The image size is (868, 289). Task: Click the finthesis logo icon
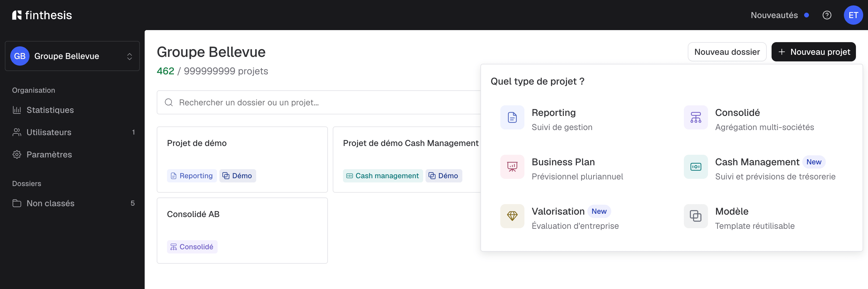click(x=17, y=15)
